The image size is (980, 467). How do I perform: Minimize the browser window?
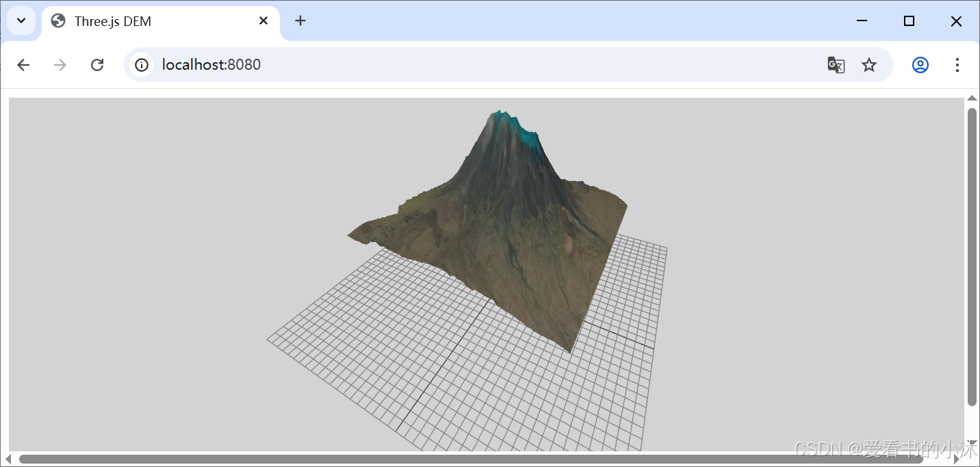[x=862, y=21]
